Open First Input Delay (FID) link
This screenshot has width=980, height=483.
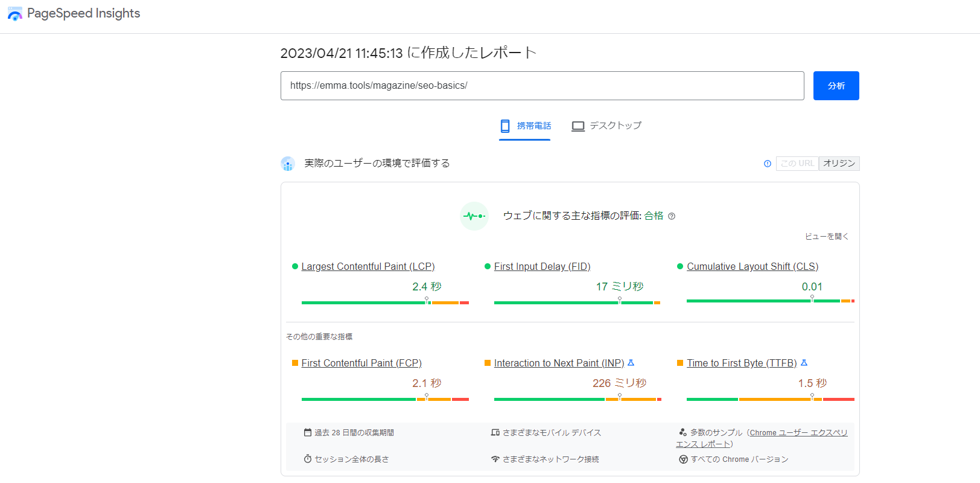pyautogui.click(x=542, y=267)
